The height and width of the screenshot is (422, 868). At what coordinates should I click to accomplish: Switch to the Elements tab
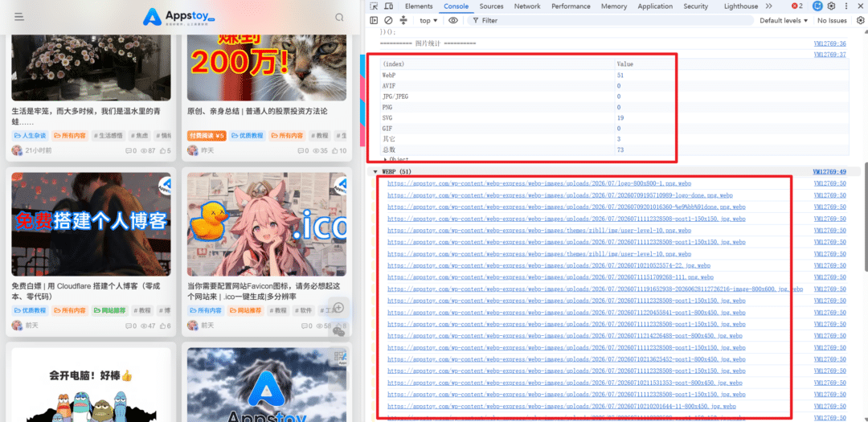click(419, 6)
